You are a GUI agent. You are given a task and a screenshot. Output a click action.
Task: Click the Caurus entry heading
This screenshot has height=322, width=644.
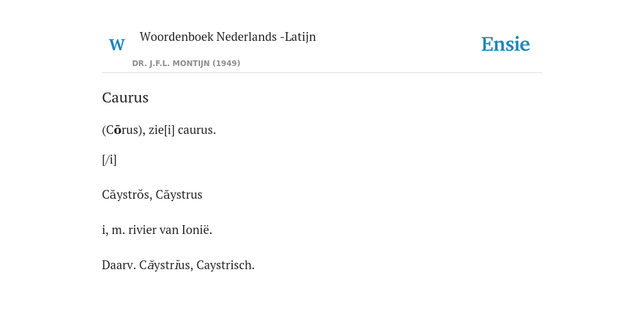pos(125,97)
